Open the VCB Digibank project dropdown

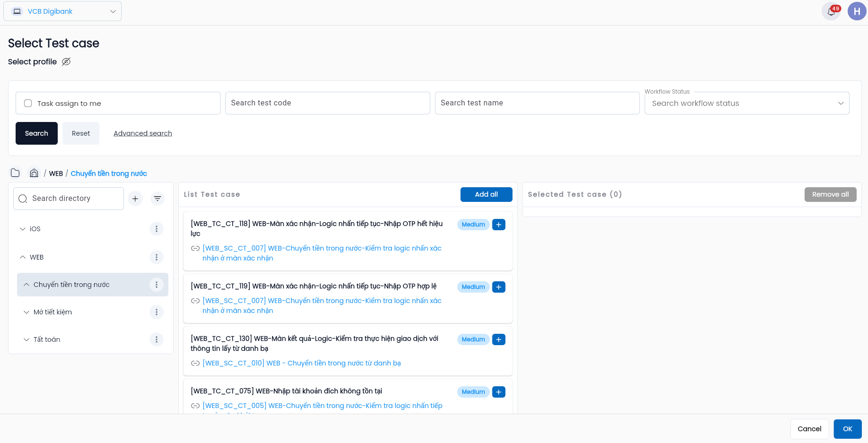[62, 11]
